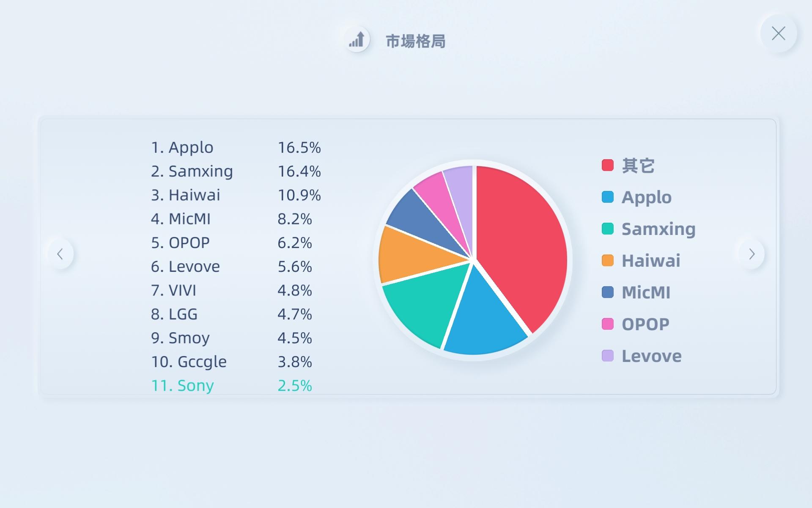The image size is (812, 508).
Task: Click the bar chart icon beside the title
Action: (x=357, y=39)
